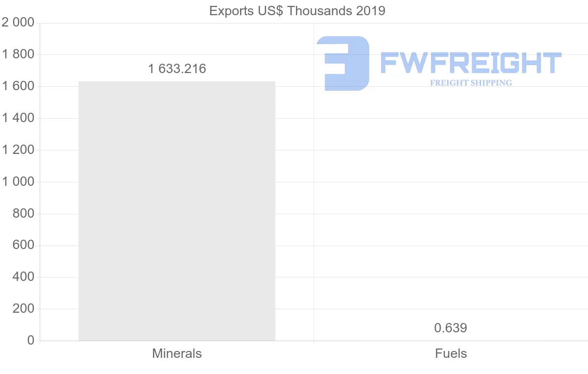Click the 1 000 y-axis tick label
This screenshot has height=374, width=588.
[x=18, y=182]
